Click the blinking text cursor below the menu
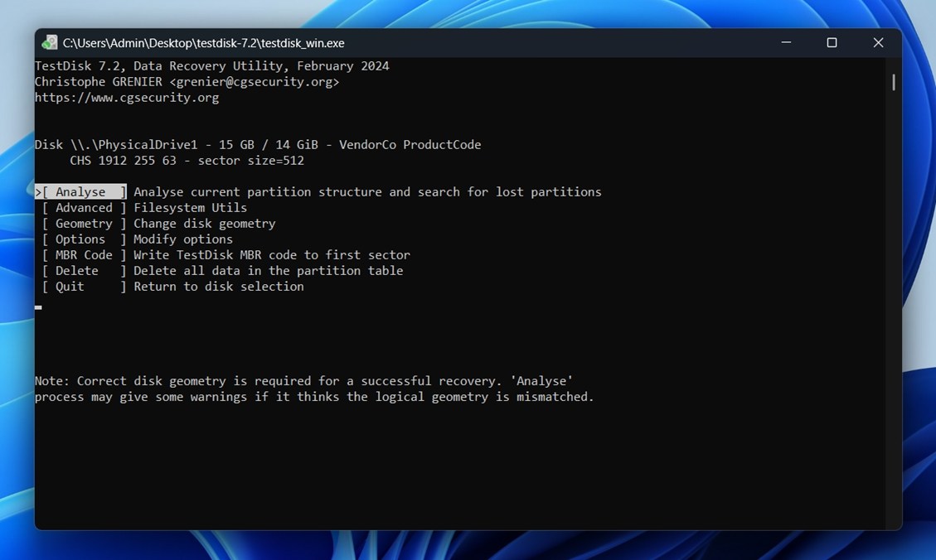Screen dimensions: 936x560 pyautogui.click(x=38, y=307)
